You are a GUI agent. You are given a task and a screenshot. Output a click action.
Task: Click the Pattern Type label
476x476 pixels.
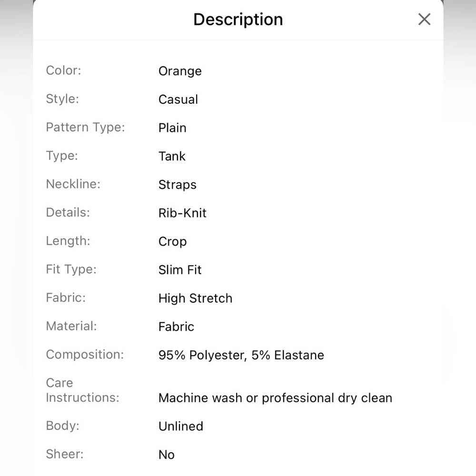pos(85,128)
